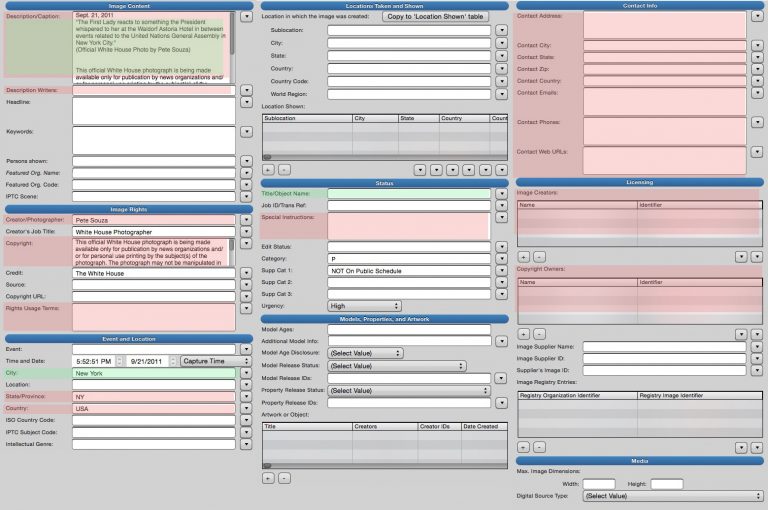This screenshot has width=768, height=510.
Task: Add row to Image Creators table
Action: tap(524, 257)
